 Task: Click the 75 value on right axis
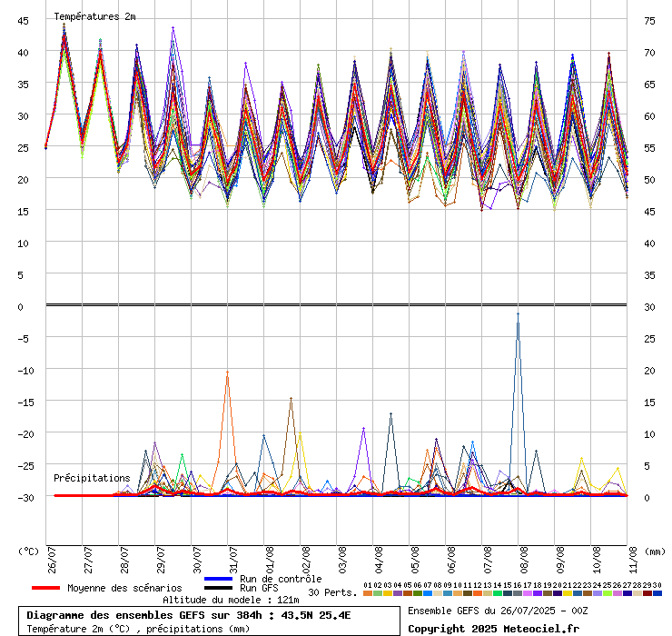[649, 21]
